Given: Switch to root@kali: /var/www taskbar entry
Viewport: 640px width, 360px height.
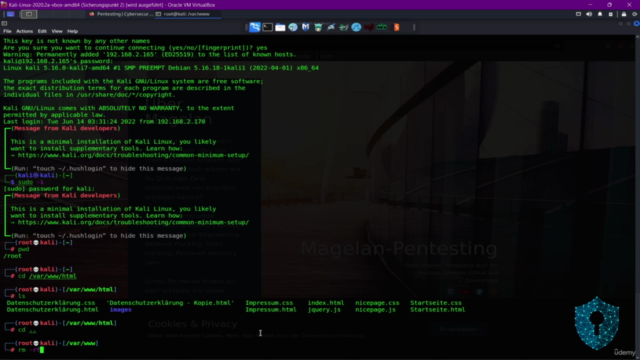Looking at the screenshot, I should [x=188, y=14].
